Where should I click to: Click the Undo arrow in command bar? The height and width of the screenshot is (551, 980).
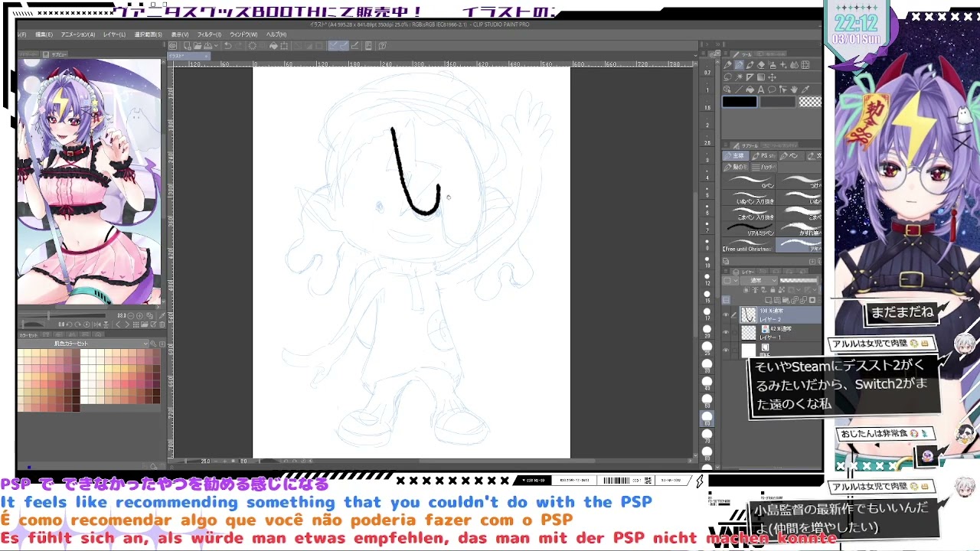228,46
